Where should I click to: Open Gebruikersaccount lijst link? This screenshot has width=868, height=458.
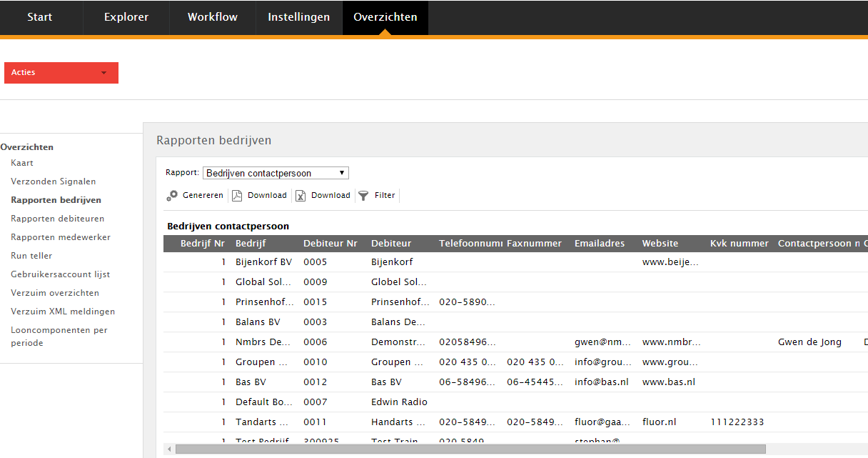click(61, 274)
